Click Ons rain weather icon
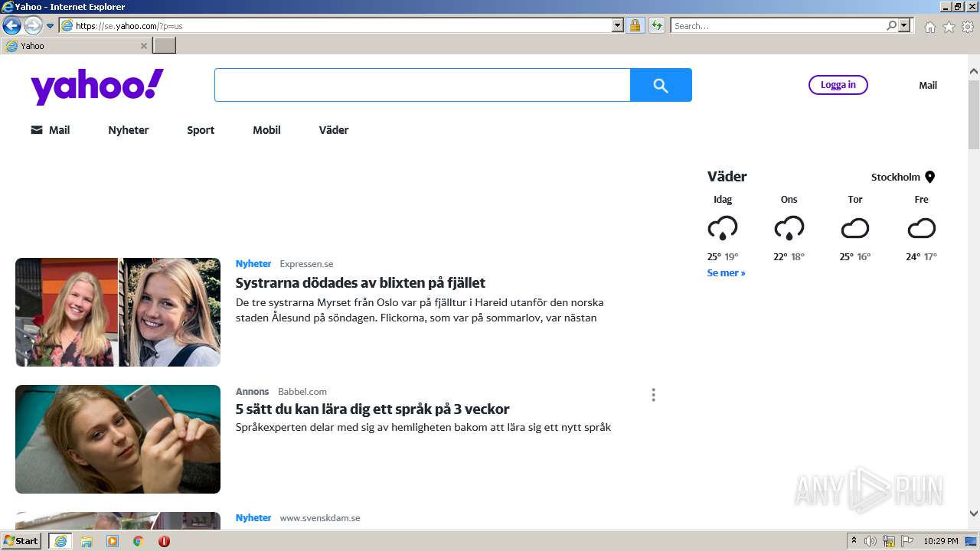The width and height of the screenshot is (980, 551). point(789,228)
